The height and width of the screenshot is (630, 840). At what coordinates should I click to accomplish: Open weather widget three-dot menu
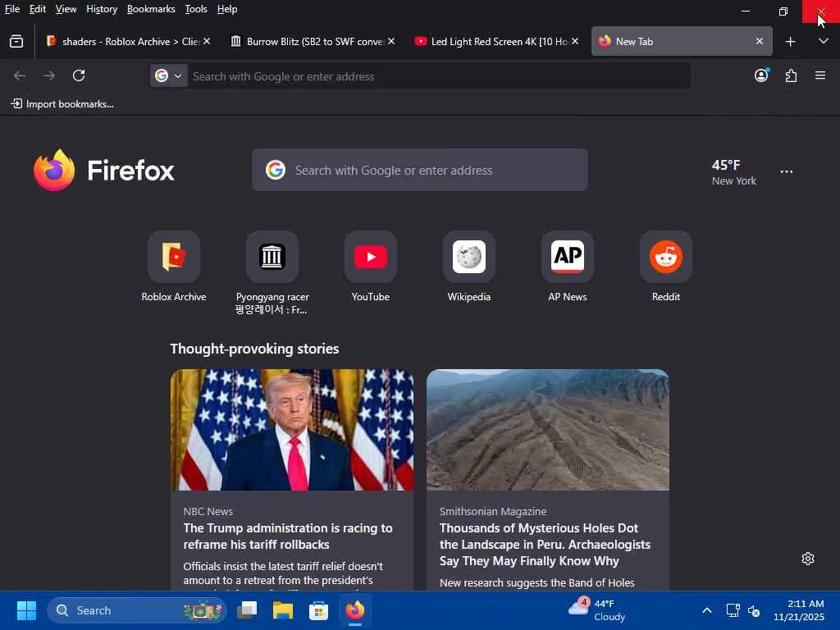tap(787, 172)
